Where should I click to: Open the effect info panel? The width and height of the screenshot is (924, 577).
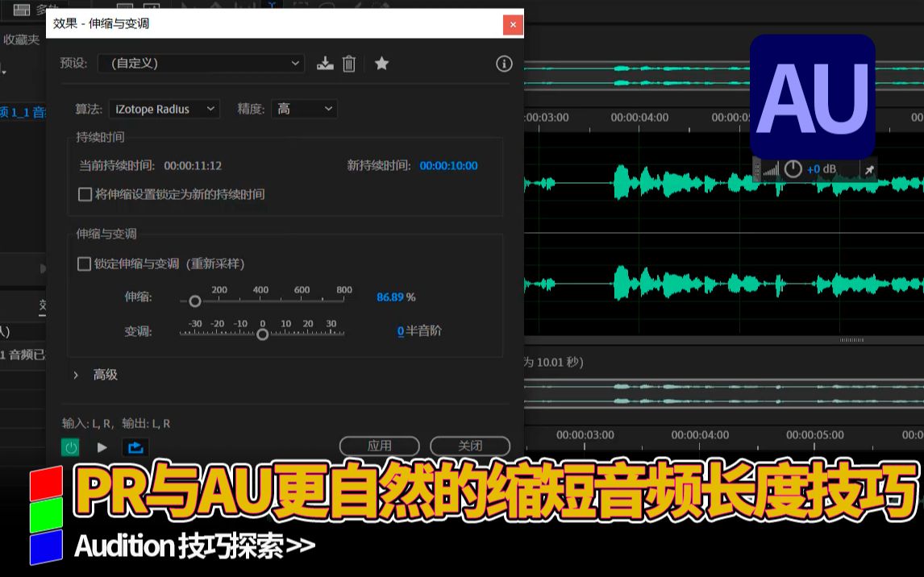tap(504, 63)
